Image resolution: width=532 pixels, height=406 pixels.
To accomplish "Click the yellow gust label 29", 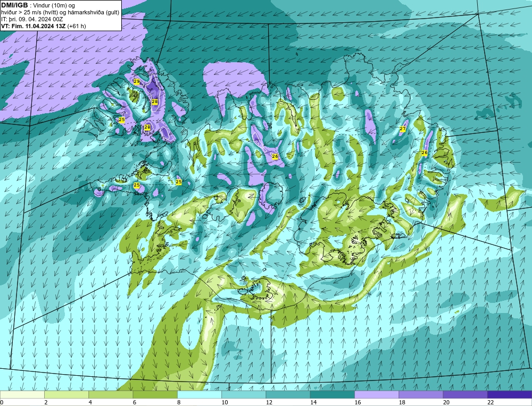I will pyautogui.click(x=136, y=82).
